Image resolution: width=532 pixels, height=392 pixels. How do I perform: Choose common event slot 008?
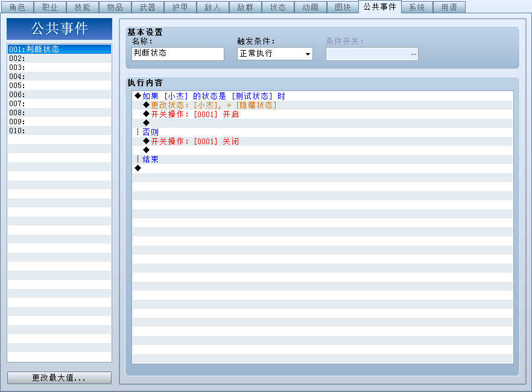pyautogui.click(x=59, y=113)
